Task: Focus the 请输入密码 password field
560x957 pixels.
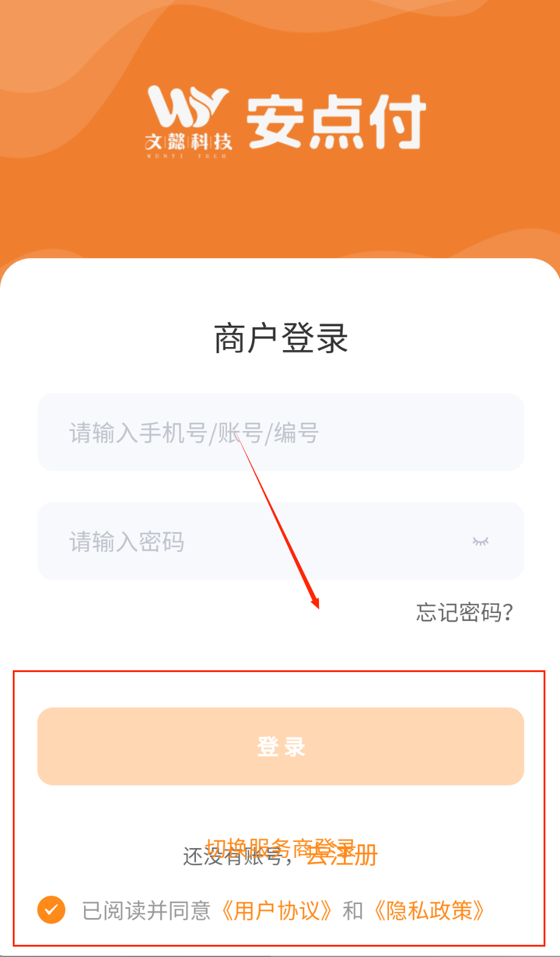Action: click(x=281, y=541)
